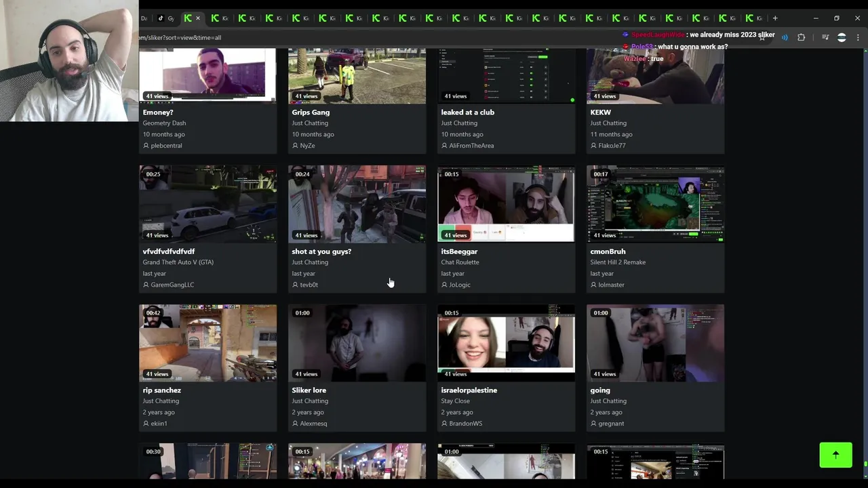The width and height of the screenshot is (868, 488).
Task: Play the 'israelorpalestine' clip thumbnail
Action: click(506, 343)
